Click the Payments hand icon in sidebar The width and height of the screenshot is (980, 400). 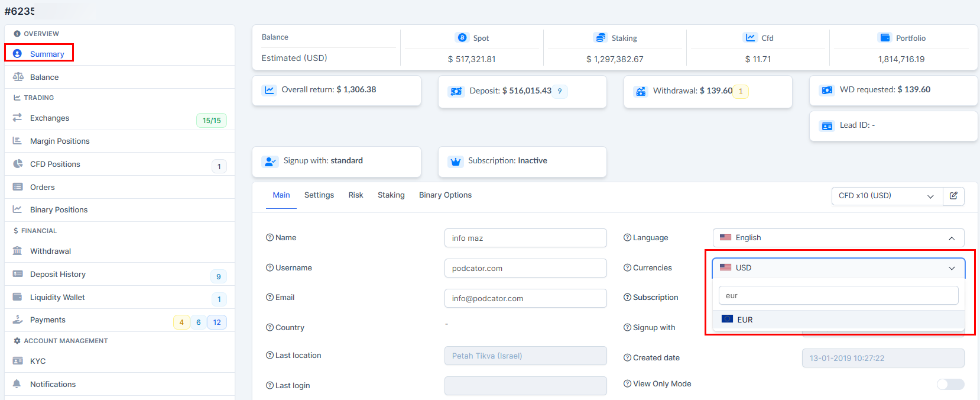click(x=18, y=320)
